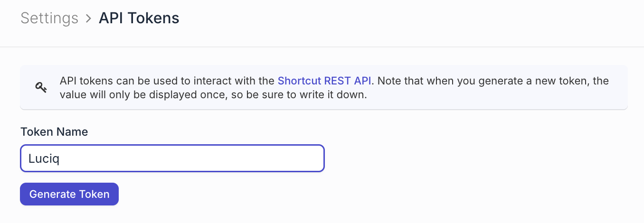Click the "value will only be displayed once" line
The height and width of the screenshot is (223, 644).
coord(142,94)
